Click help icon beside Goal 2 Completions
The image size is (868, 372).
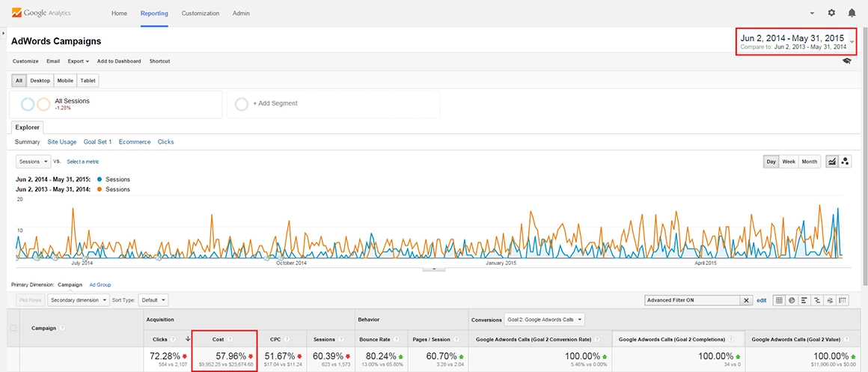[731, 339]
